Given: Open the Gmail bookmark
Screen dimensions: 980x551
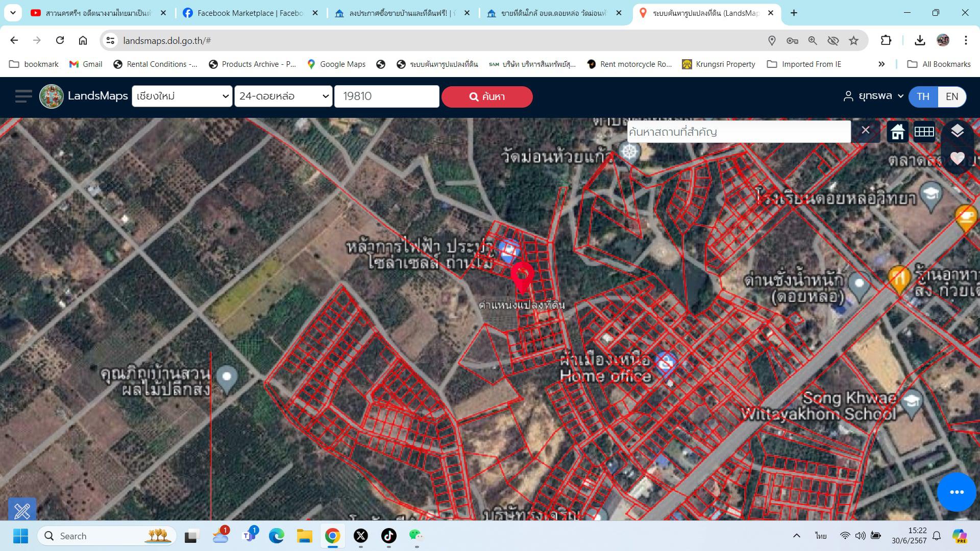Looking at the screenshot, I should click(x=86, y=64).
